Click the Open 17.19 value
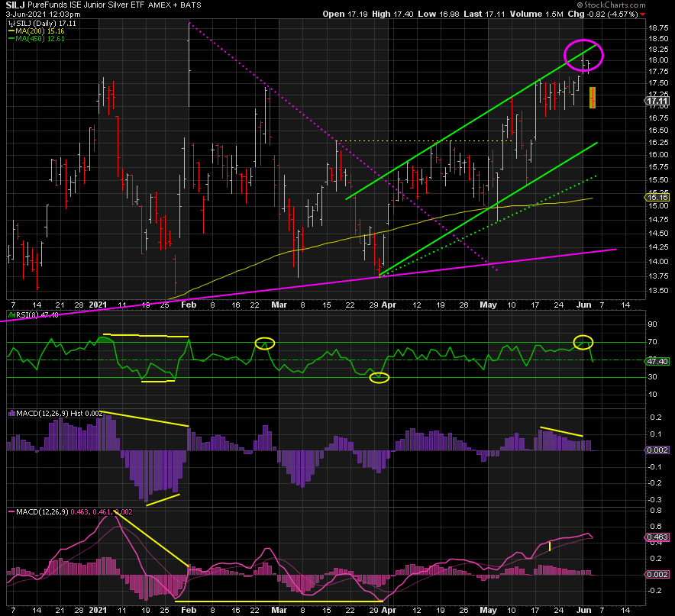 click(x=345, y=14)
